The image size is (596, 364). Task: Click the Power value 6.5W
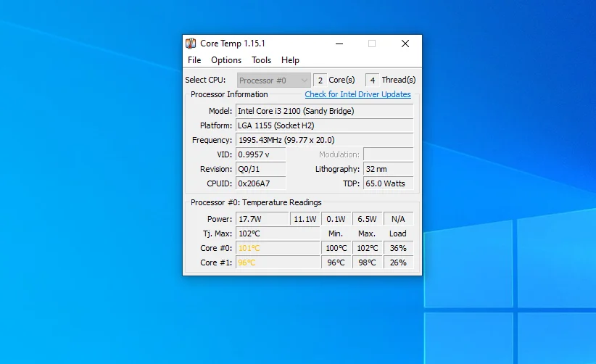pos(367,219)
